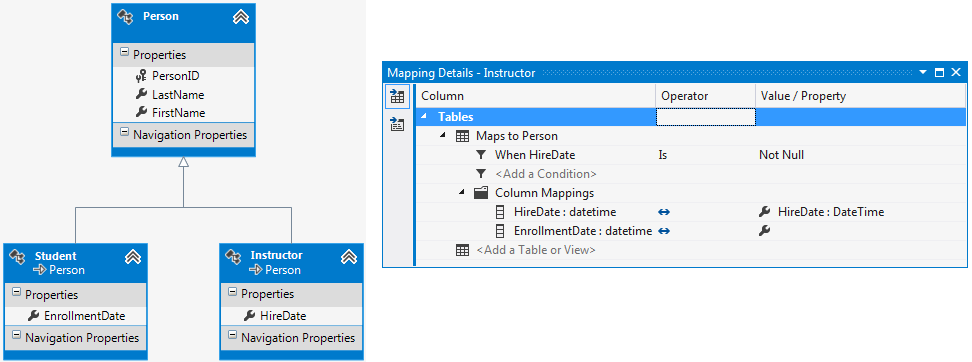Select HireDate : datetime column row
The width and height of the screenshot is (972, 362).
(x=690, y=212)
